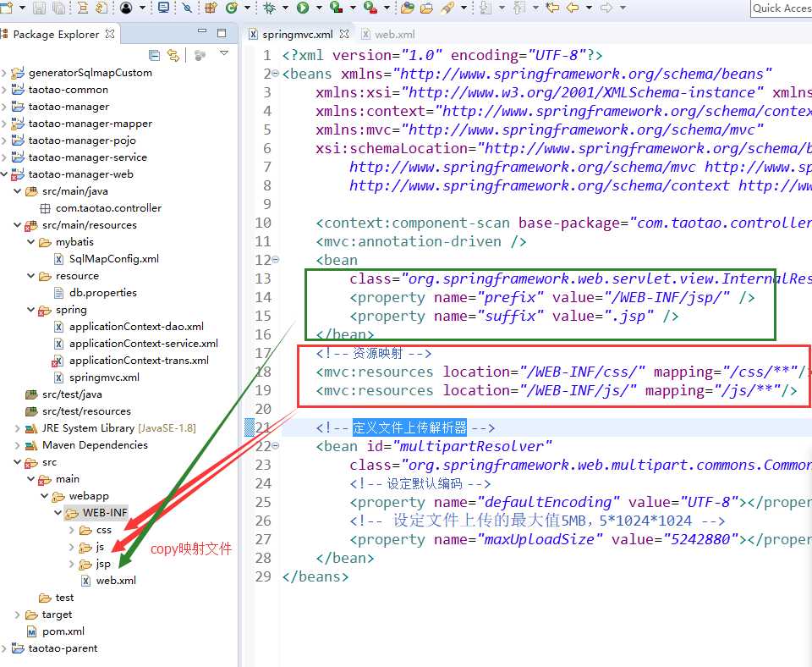Click the External Tools run icon
The height and width of the screenshot is (667, 812).
370,8
